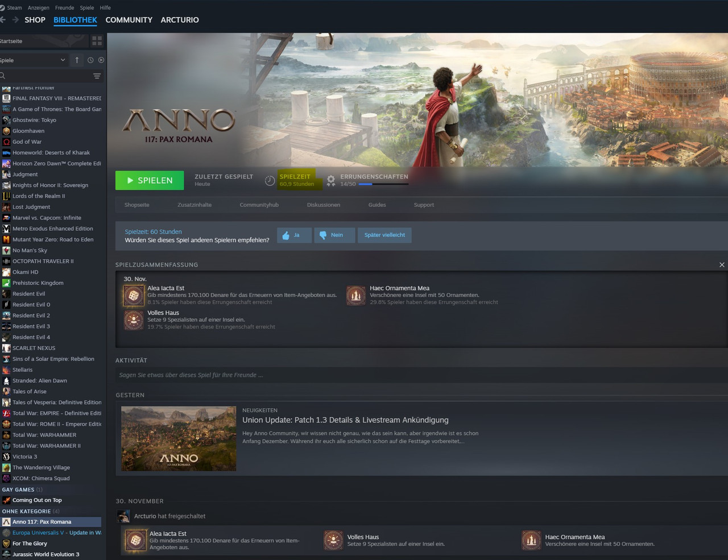Select Total War: WARHAMMER II entry
The height and width of the screenshot is (560, 728).
point(51,446)
